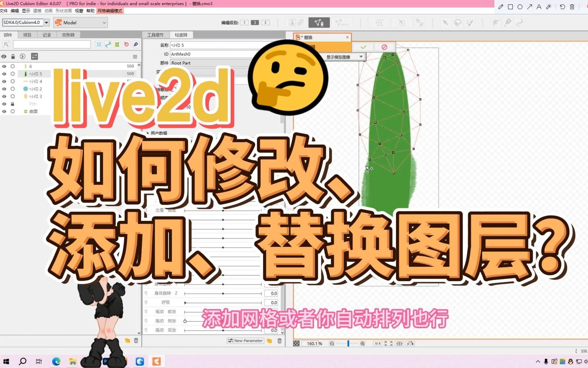The width and height of the screenshot is (588, 368).
Task: Click the swap display order icon
Action: tap(34, 56)
